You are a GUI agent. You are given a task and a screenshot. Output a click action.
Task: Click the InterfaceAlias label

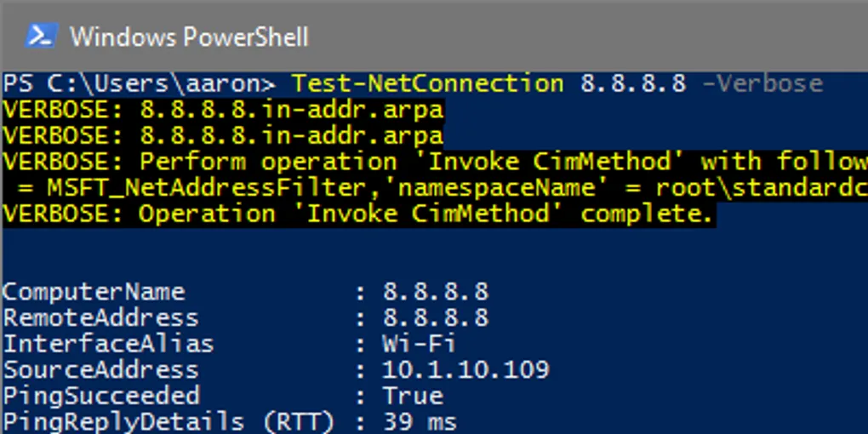pos(108,344)
